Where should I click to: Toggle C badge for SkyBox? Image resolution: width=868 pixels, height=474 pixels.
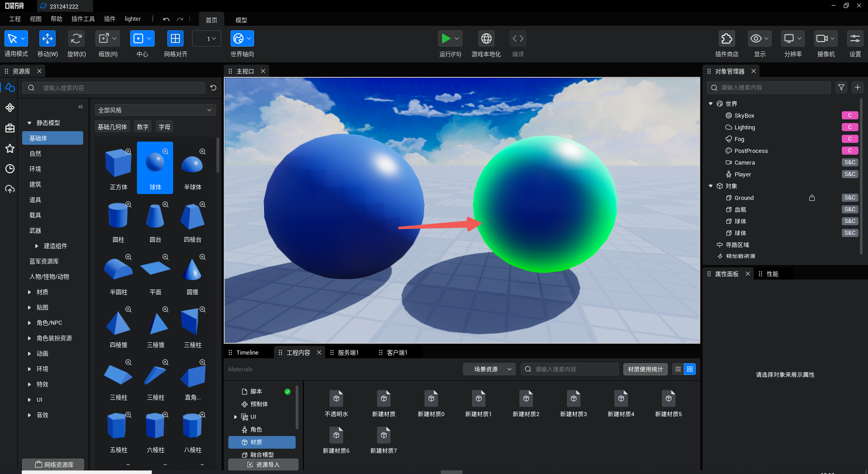(x=850, y=115)
